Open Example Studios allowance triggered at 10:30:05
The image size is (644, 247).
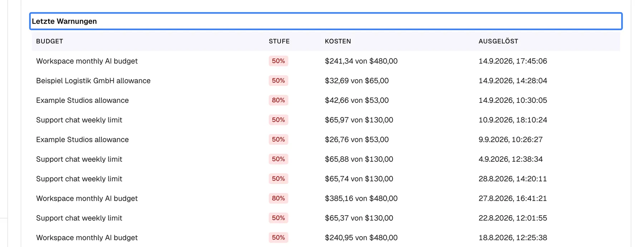pos(82,100)
